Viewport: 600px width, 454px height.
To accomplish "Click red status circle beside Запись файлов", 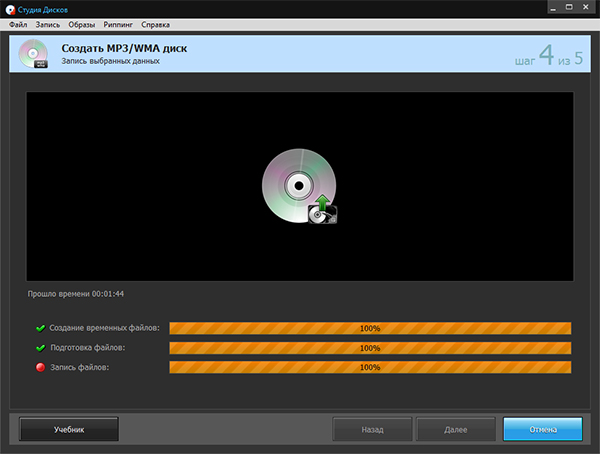I will 40,368.
